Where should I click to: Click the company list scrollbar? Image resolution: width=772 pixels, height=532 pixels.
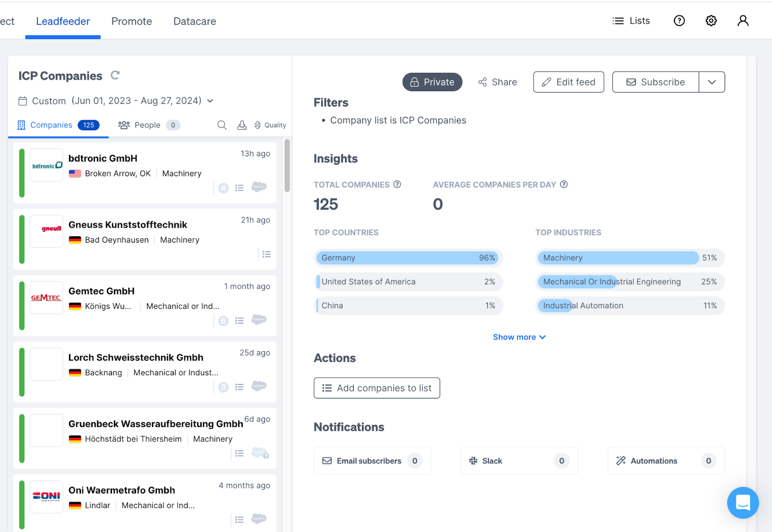coord(287,166)
